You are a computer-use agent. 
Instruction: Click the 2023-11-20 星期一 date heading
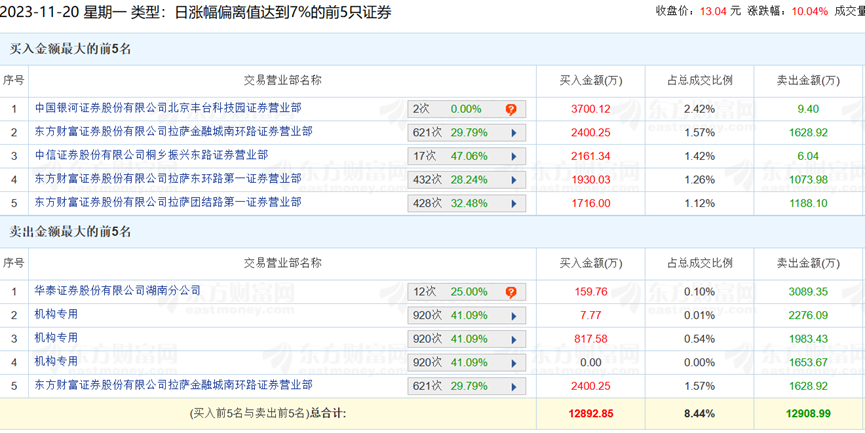(63, 12)
